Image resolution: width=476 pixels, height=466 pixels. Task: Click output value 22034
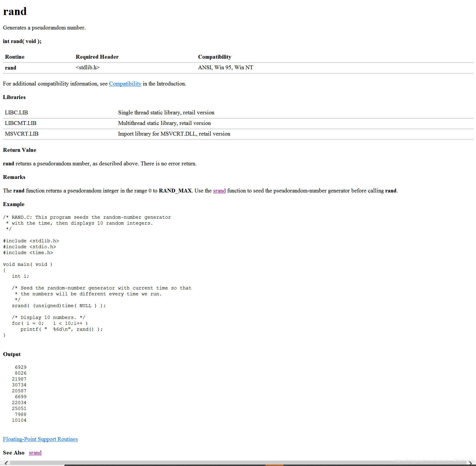19,403
